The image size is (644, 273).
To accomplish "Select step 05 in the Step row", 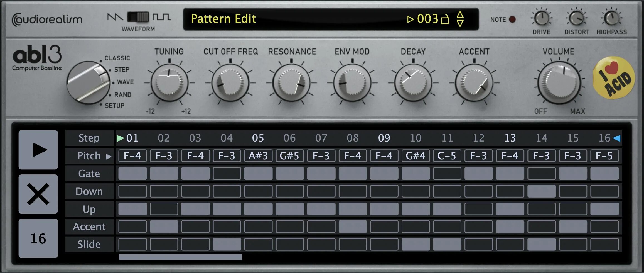I will point(258,138).
